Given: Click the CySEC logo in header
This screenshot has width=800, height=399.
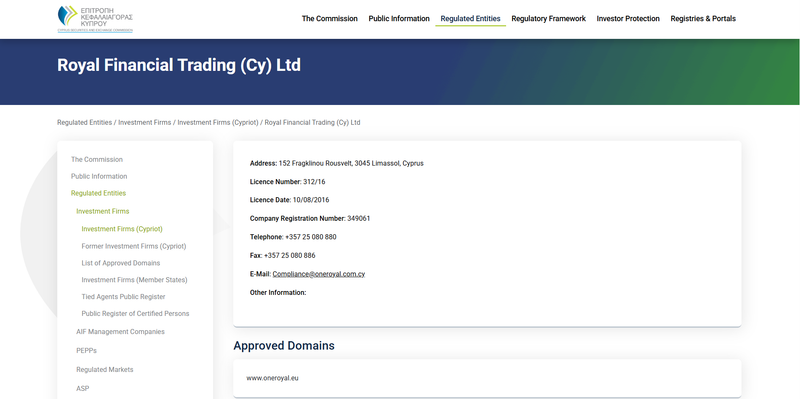Looking at the screenshot, I should coord(95,19).
